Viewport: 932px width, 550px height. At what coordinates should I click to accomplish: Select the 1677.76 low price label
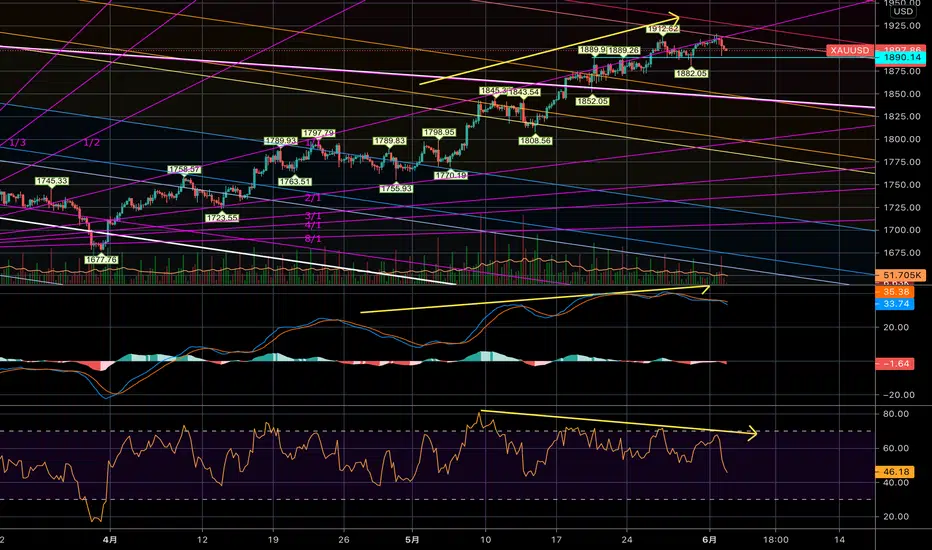point(101,260)
